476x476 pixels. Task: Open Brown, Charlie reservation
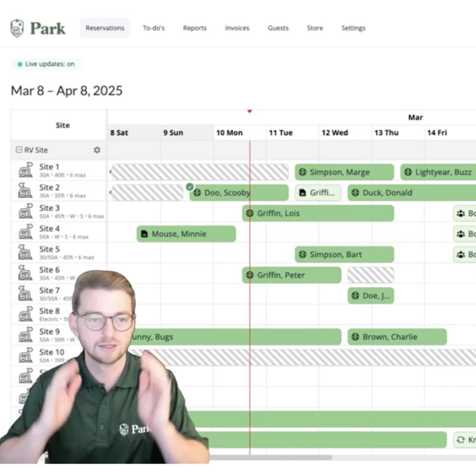pyautogui.click(x=397, y=337)
